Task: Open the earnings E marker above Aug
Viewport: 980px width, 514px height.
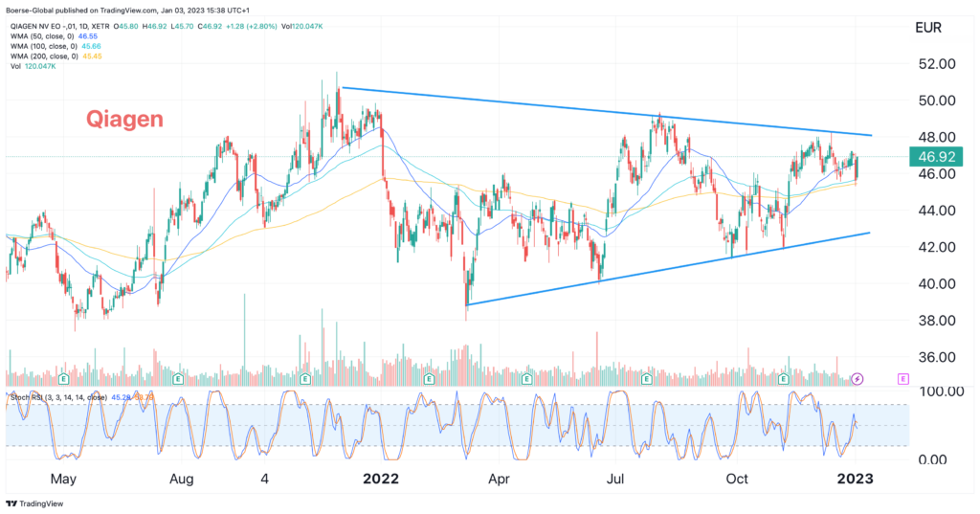Action: pyautogui.click(x=178, y=379)
